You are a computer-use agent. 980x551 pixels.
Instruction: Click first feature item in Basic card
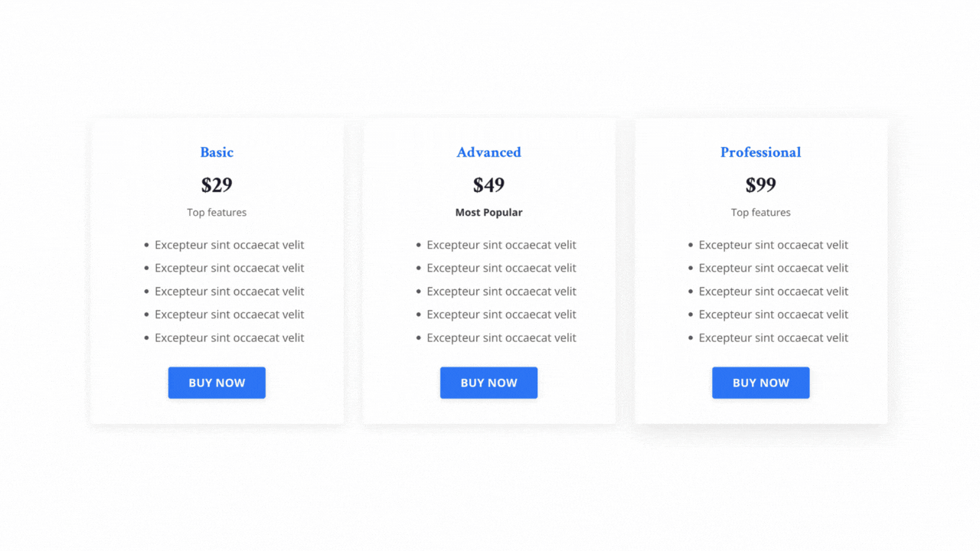pyautogui.click(x=229, y=245)
